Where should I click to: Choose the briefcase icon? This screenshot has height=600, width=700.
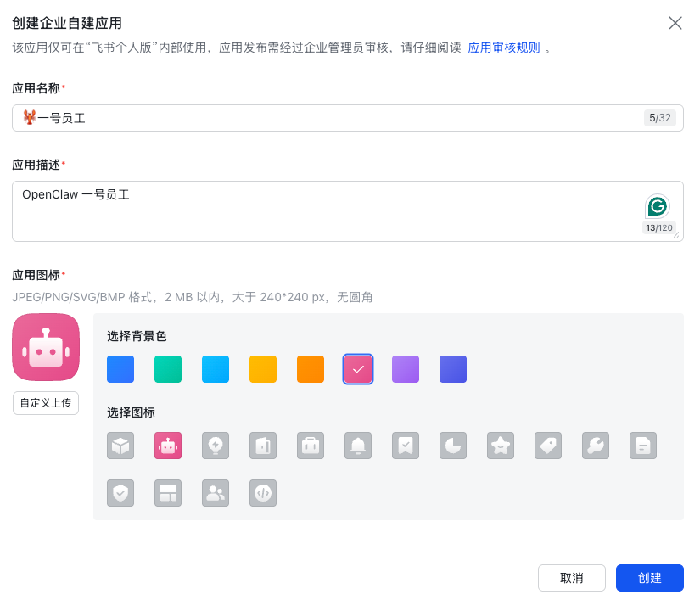311,446
